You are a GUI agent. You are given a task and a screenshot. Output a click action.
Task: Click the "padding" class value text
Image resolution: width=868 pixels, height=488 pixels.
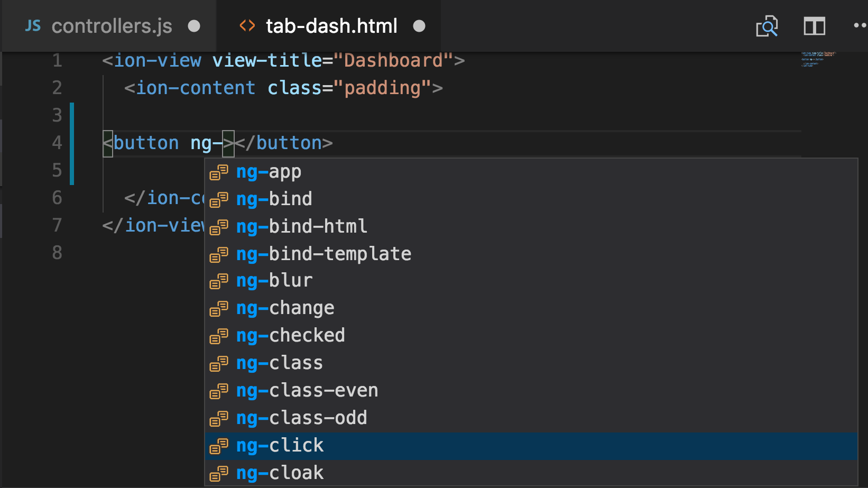pos(383,88)
